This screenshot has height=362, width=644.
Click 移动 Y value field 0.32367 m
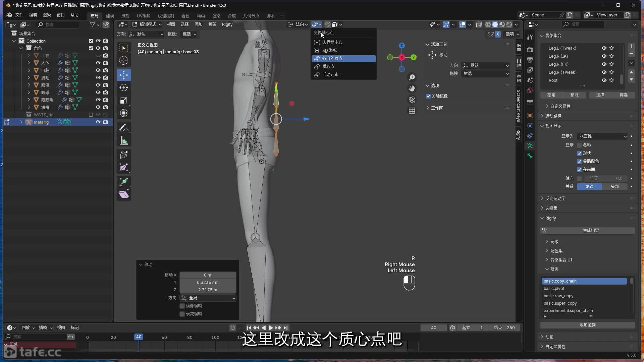coord(208,283)
